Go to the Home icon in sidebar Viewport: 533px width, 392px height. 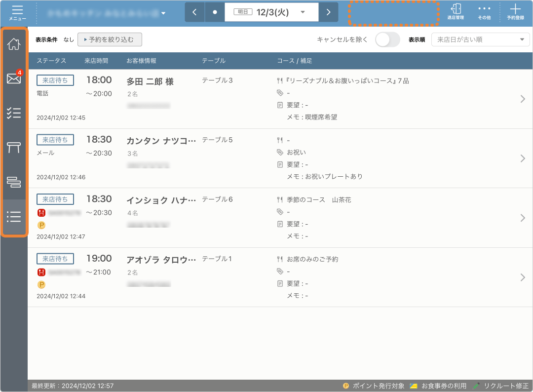(x=14, y=44)
